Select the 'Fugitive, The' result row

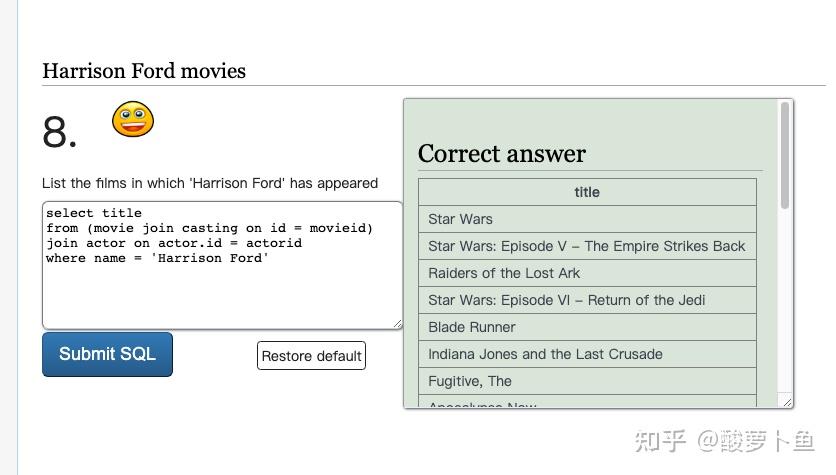click(x=587, y=381)
